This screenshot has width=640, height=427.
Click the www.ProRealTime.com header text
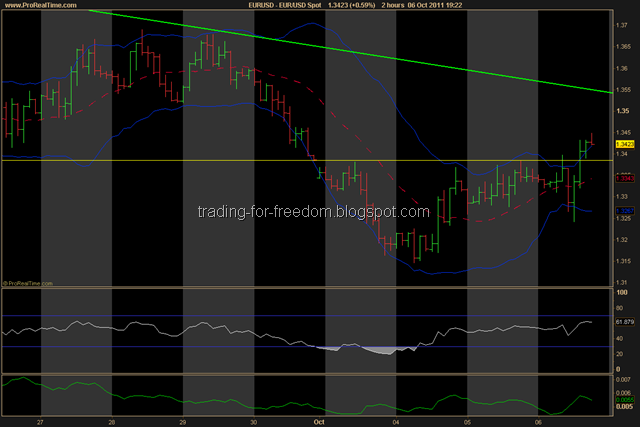tap(40, 5)
